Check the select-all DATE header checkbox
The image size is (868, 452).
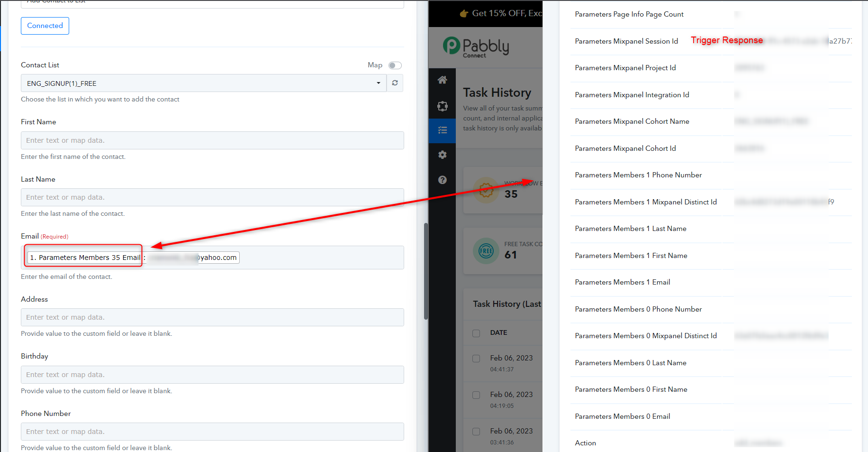click(x=476, y=333)
